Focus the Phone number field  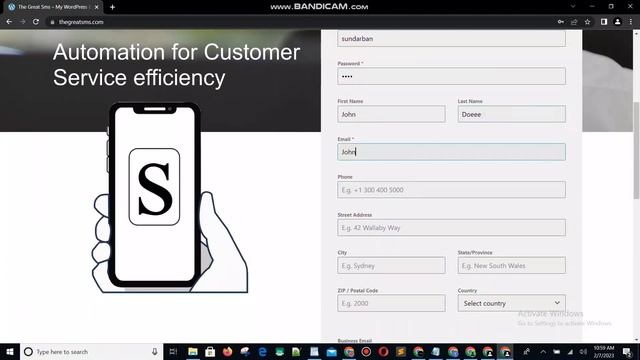click(451, 190)
